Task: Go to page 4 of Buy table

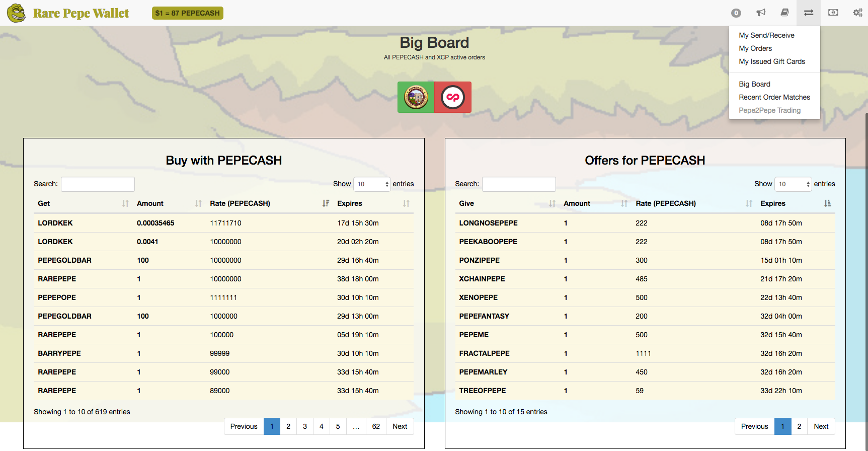Action: [322, 426]
